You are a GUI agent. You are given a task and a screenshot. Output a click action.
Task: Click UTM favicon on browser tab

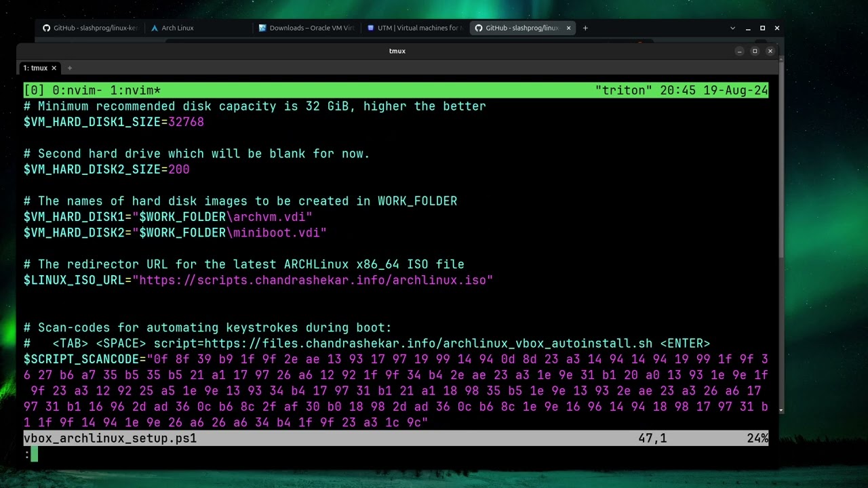point(370,28)
